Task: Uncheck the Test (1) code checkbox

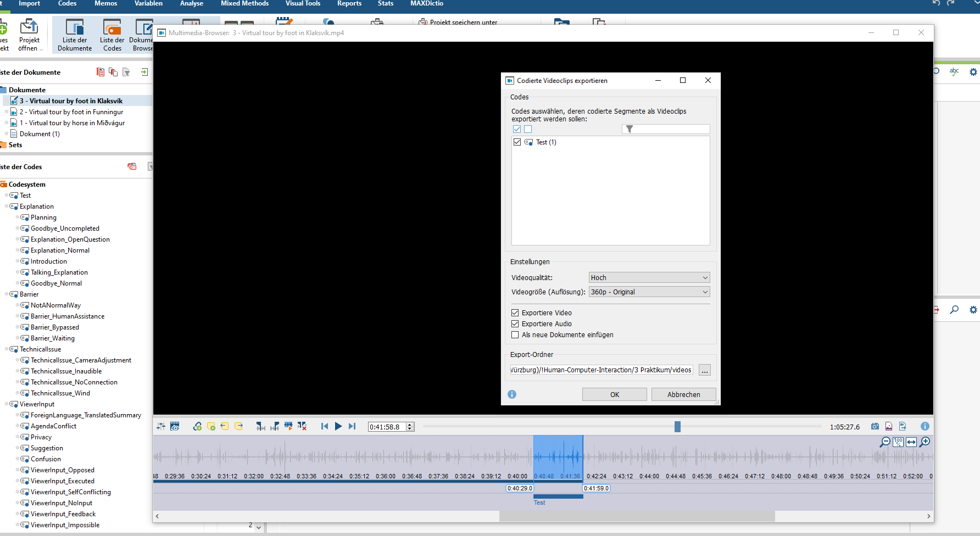Action: (x=517, y=142)
